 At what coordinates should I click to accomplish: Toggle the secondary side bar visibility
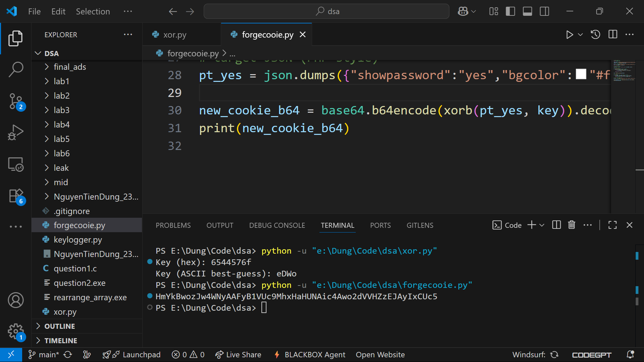pyautogui.click(x=544, y=11)
